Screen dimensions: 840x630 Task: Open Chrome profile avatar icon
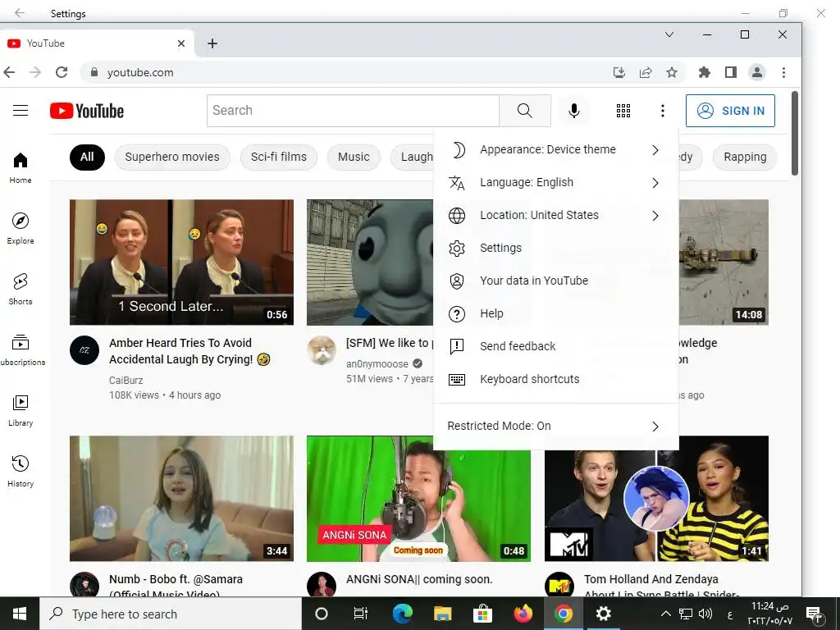(757, 72)
